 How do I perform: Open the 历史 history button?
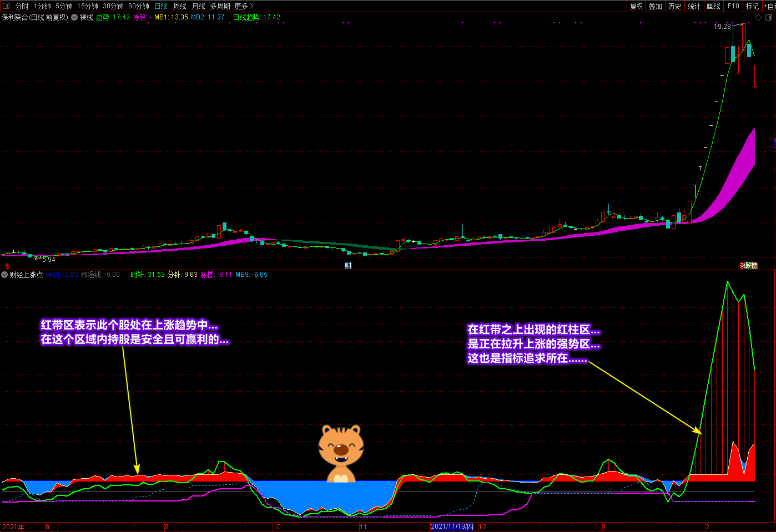(x=675, y=6)
